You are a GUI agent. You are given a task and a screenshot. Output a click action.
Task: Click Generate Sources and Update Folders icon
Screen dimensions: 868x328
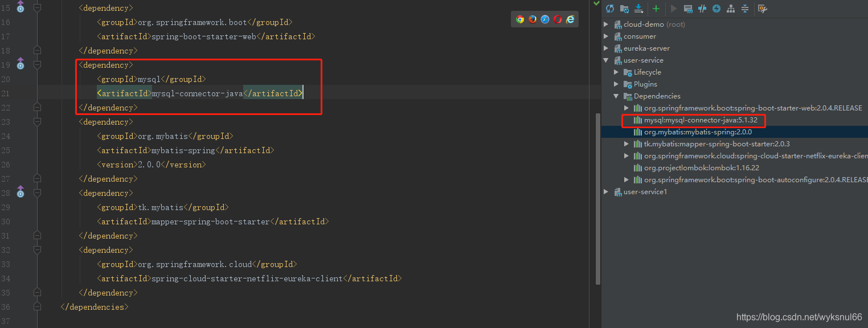point(624,9)
